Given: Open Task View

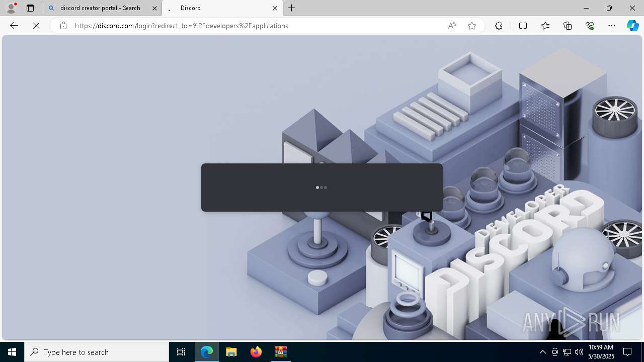Looking at the screenshot, I should coord(181,352).
